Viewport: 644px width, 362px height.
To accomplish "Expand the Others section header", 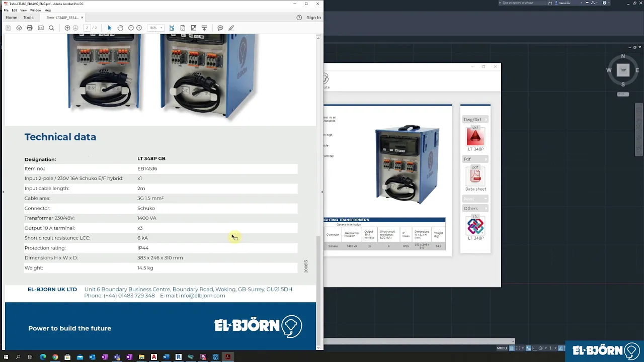I will pos(475,209).
